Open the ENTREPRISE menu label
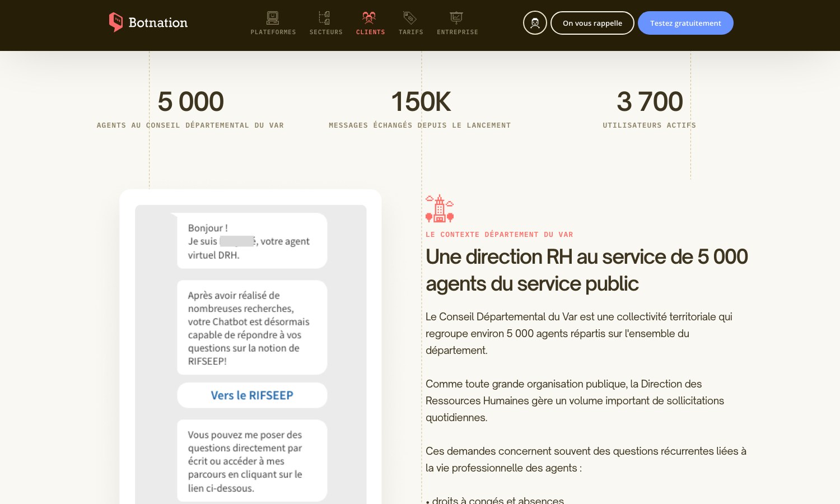This screenshot has width=840, height=504. [458, 32]
